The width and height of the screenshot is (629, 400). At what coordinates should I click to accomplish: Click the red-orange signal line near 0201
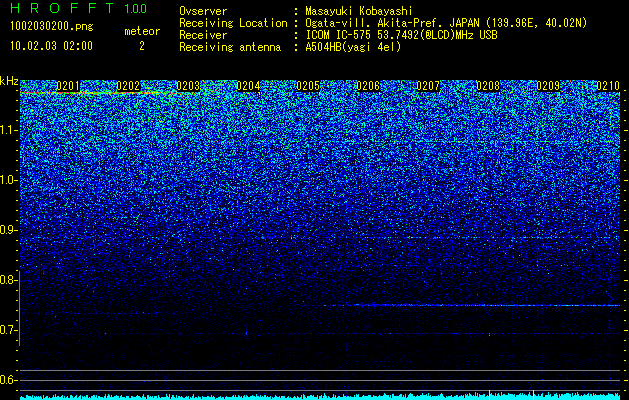point(96,93)
